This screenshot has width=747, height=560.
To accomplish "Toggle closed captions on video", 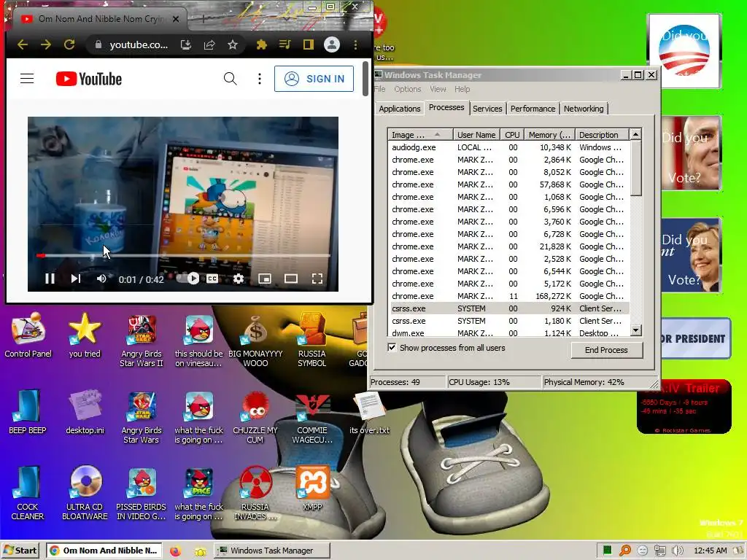I will pyautogui.click(x=212, y=279).
